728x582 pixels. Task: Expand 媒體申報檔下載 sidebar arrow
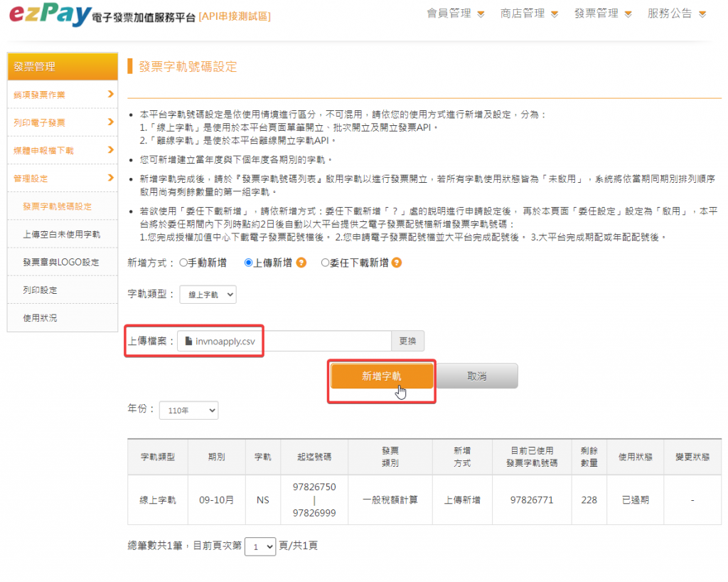coord(110,149)
